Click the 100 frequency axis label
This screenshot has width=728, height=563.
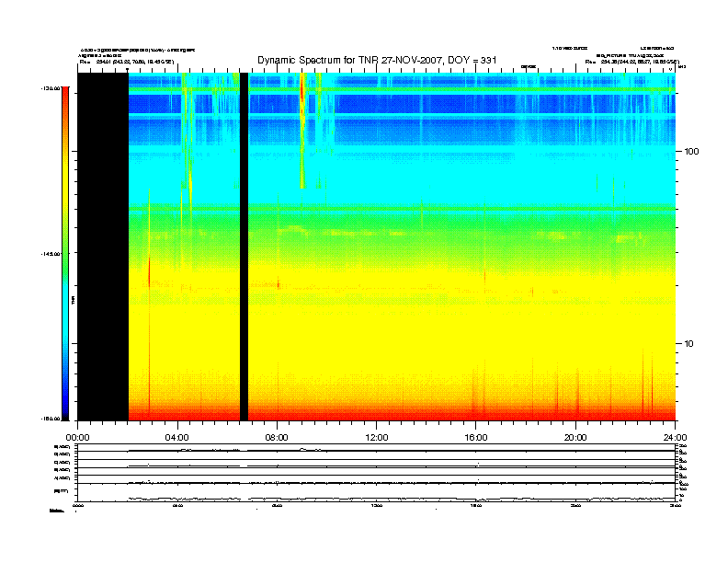click(692, 152)
